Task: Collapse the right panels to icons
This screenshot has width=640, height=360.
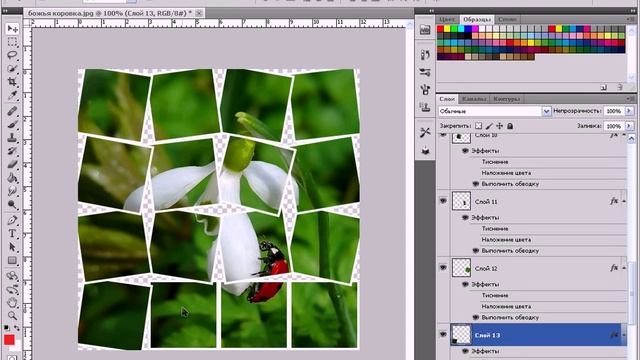Action: point(633,11)
